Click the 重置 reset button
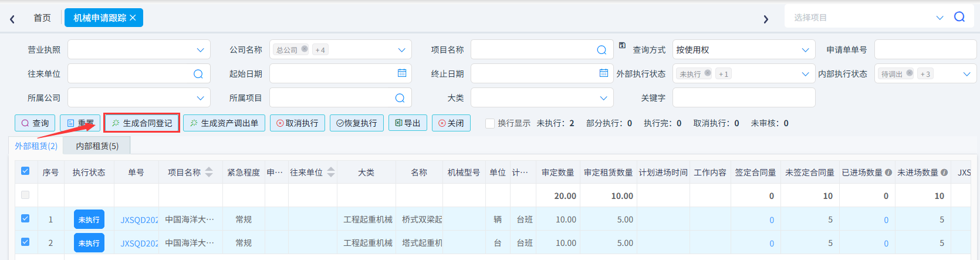The height and width of the screenshot is (260, 980). point(80,123)
